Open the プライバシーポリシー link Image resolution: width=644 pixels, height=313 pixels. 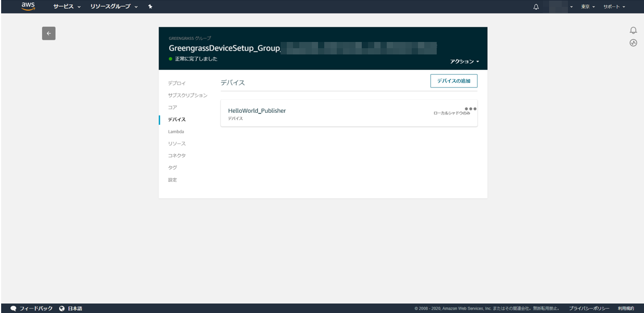coord(589,308)
